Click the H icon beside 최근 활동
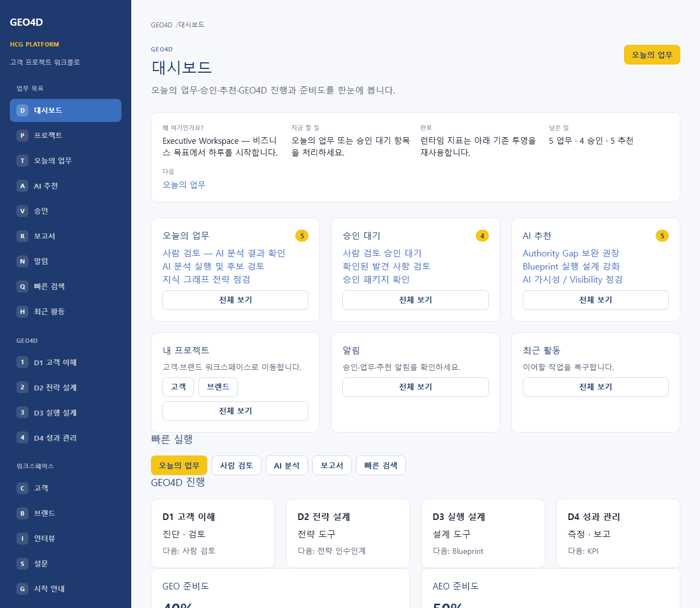700x608 pixels. (x=22, y=312)
